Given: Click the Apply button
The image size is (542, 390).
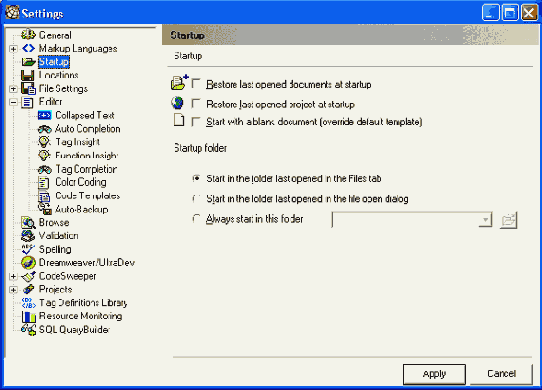Looking at the screenshot, I should (434, 374).
